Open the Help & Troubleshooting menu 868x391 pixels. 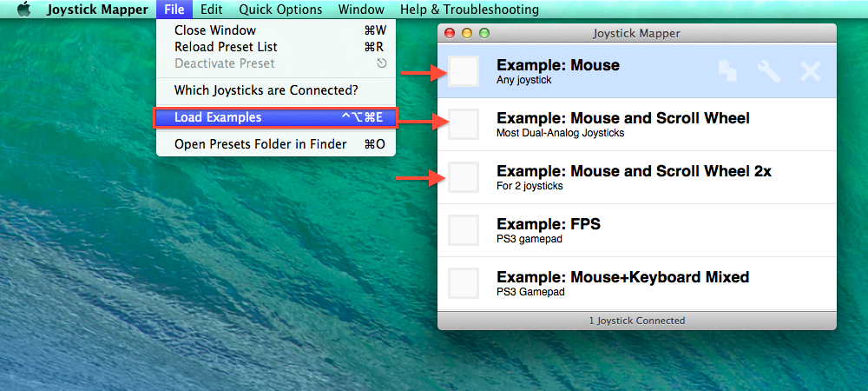tap(470, 10)
